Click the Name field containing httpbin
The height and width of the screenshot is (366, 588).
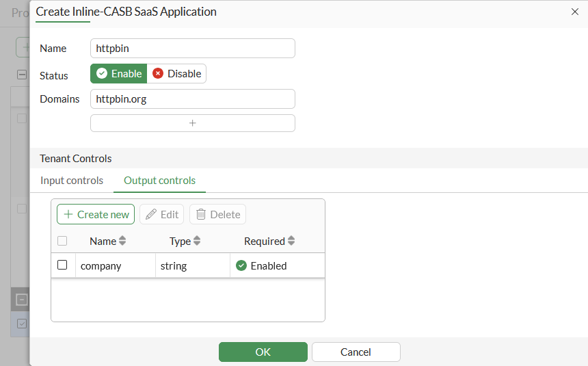192,49
